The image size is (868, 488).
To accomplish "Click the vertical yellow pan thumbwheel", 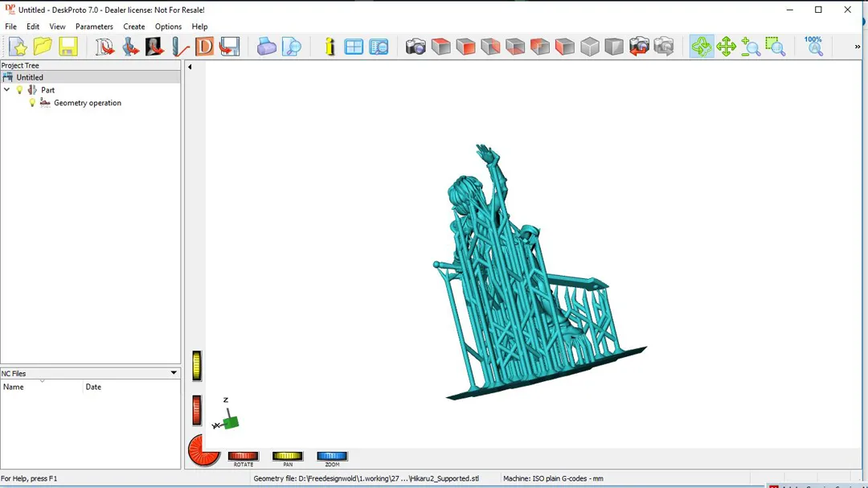I will pyautogui.click(x=197, y=366).
